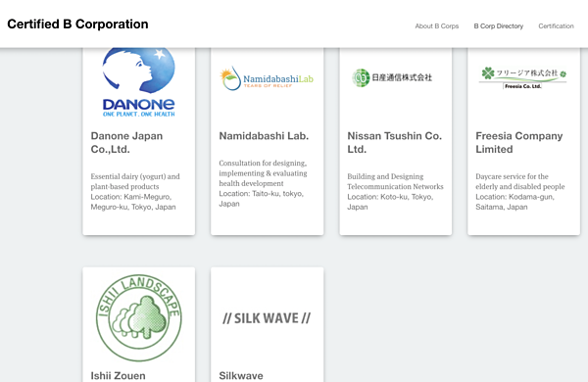Image resolution: width=588 pixels, height=382 pixels.
Task: Click the Danone logo image
Action: pyautogui.click(x=139, y=82)
